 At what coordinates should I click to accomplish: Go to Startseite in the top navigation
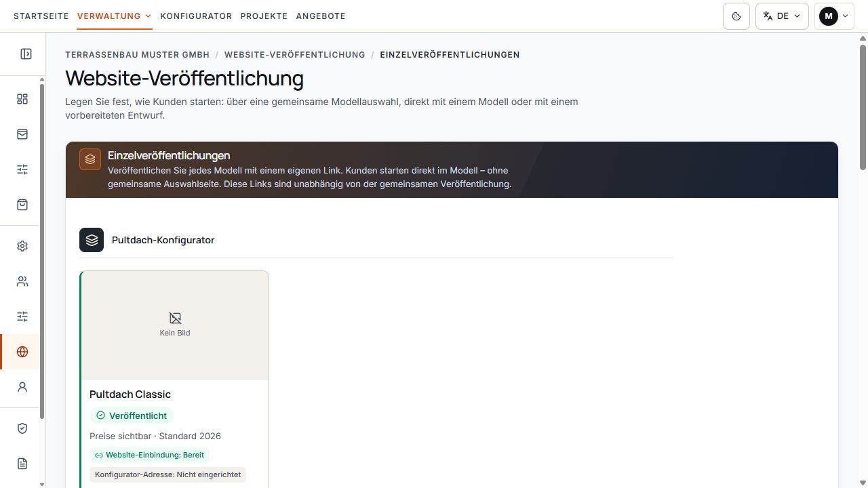pyautogui.click(x=41, y=16)
